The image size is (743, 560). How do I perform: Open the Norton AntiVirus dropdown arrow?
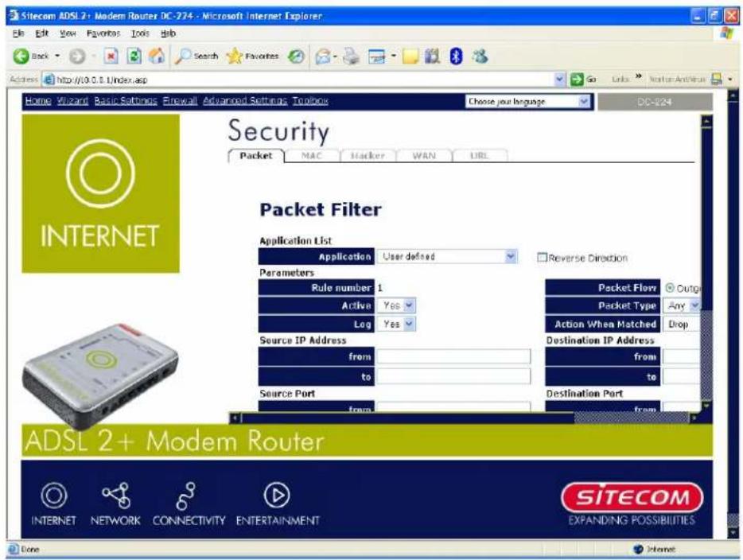pos(730,79)
